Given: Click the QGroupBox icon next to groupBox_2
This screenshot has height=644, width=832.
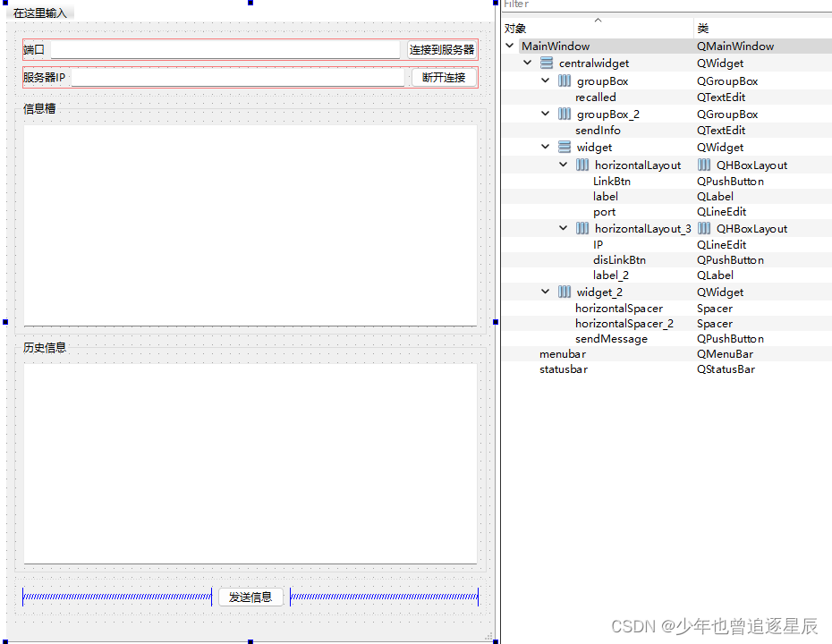Looking at the screenshot, I should click(563, 114).
